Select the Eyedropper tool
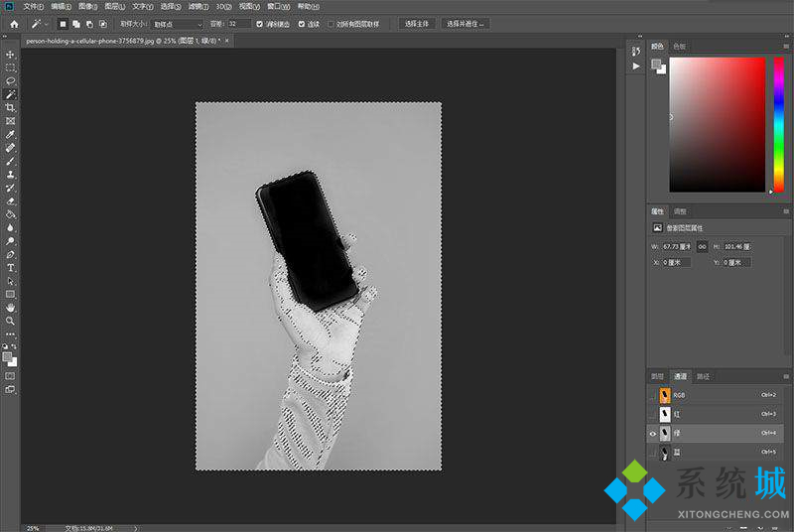 [x=11, y=134]
